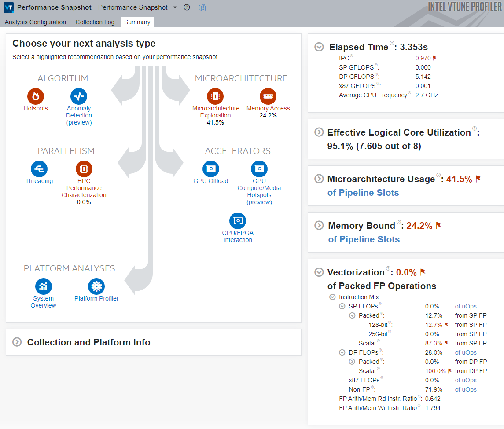Switch to Collection Log tab
504x429 pixels.
pos(95,22)
